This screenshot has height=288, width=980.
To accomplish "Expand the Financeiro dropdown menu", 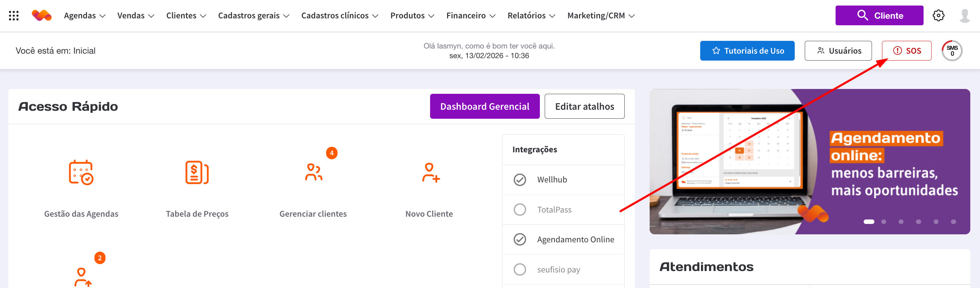I will (x=471, y=16).
